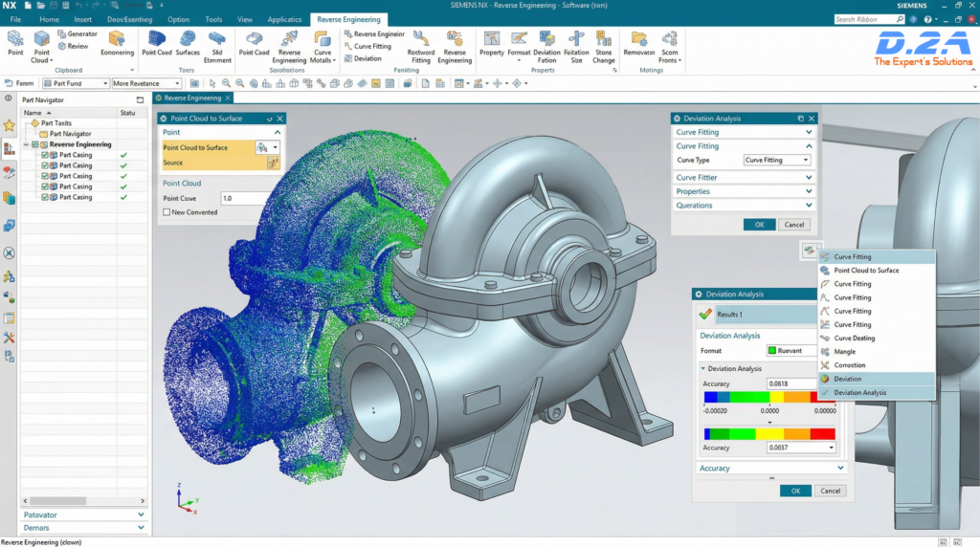
Task: Click Cancel in the lower Deviation Analysis dialog
Action: (830, 491)
